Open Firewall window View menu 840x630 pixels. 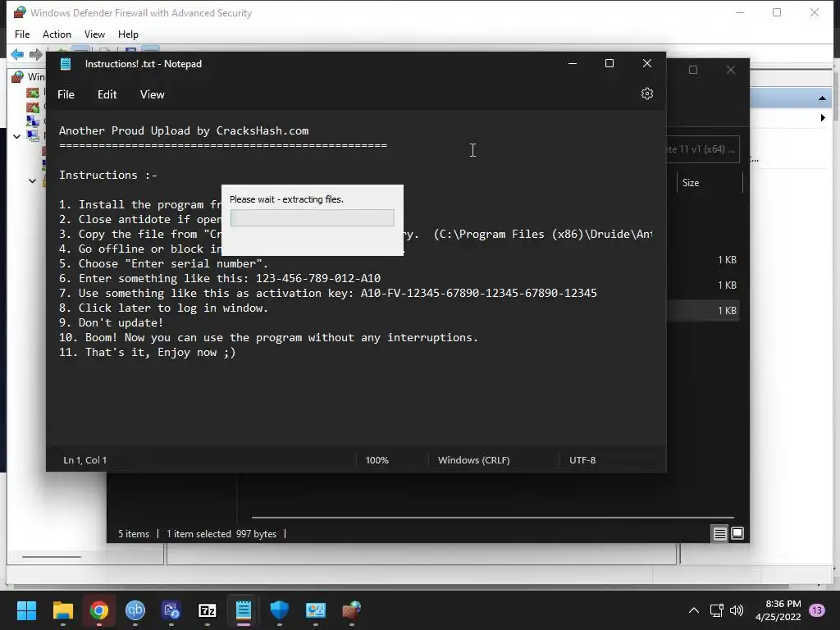click(x=94, y=34)
